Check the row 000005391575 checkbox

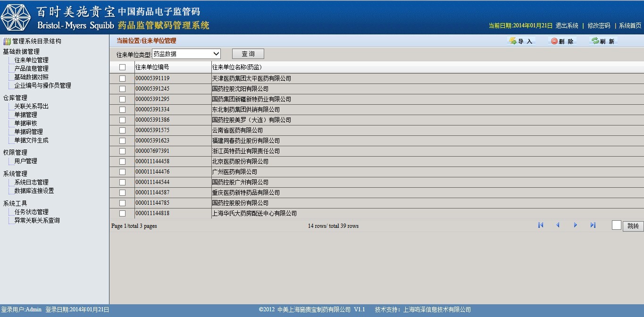122,130
